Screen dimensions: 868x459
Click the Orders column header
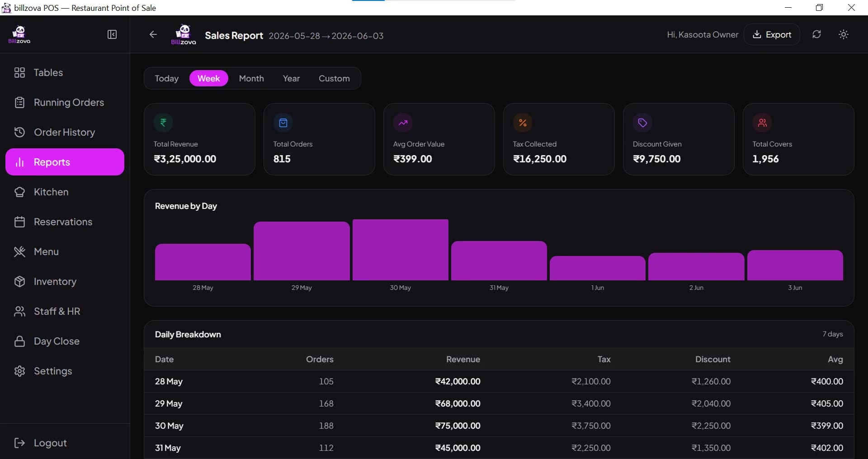coord(320,359)
